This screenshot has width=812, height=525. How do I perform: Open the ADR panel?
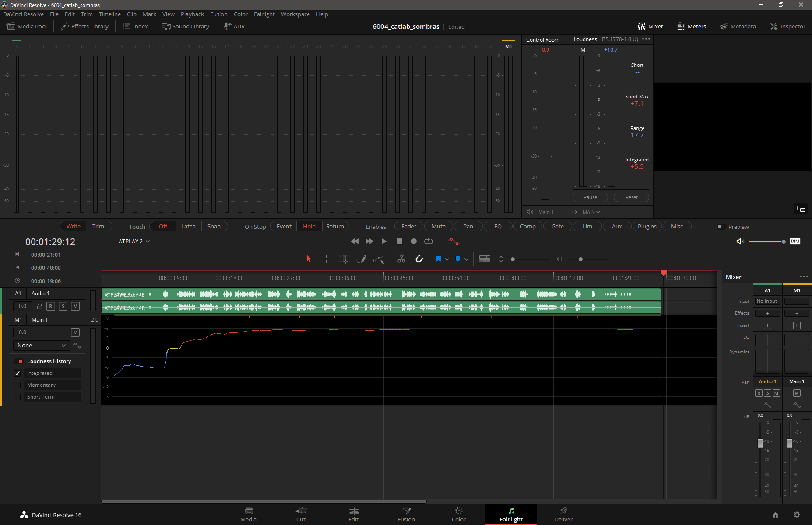(x=234, y=26)
